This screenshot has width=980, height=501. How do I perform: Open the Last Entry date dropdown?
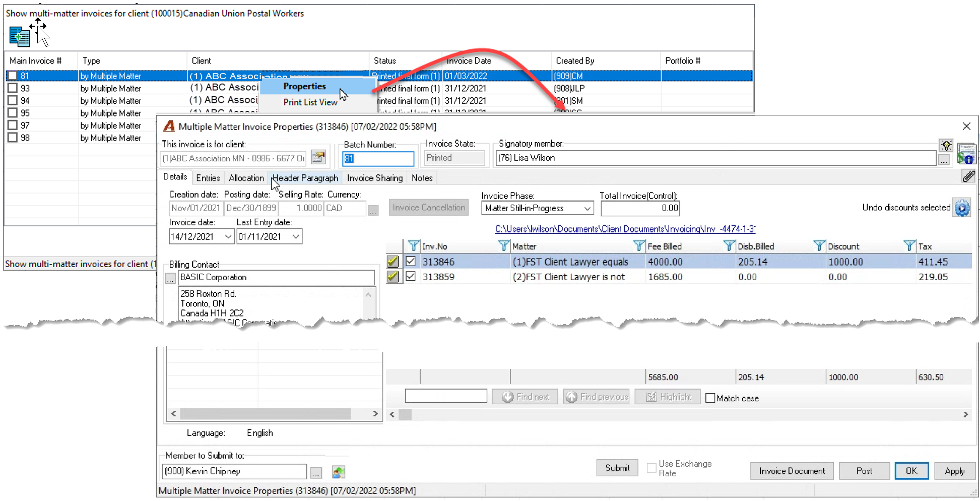(296, 236)
